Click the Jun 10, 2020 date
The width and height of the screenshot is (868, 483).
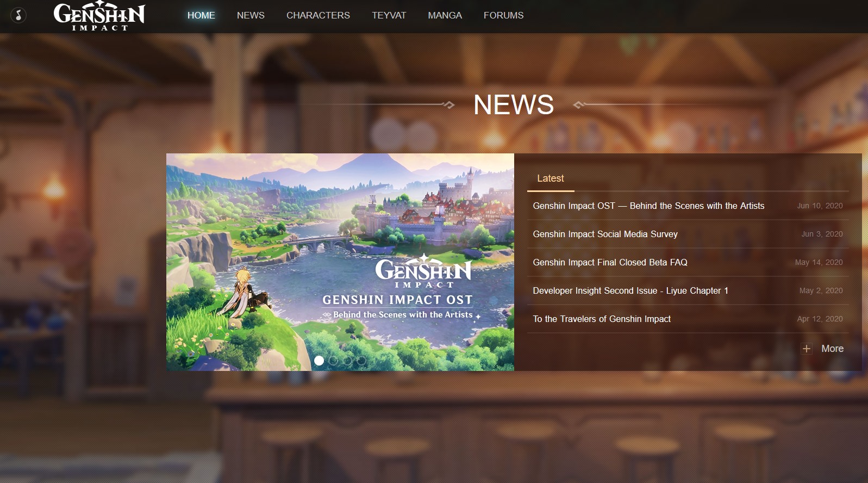click(x=820, y=206)
